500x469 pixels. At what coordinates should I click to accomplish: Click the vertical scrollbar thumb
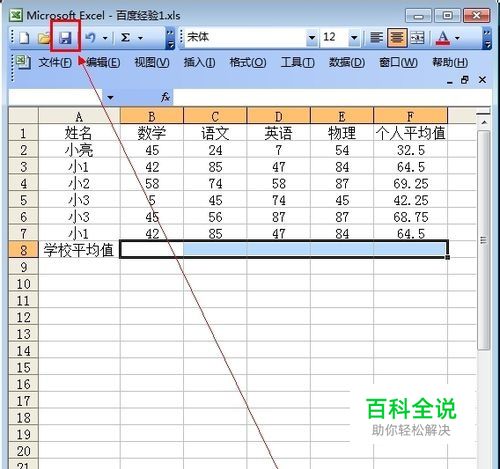[x=484, y=240]
